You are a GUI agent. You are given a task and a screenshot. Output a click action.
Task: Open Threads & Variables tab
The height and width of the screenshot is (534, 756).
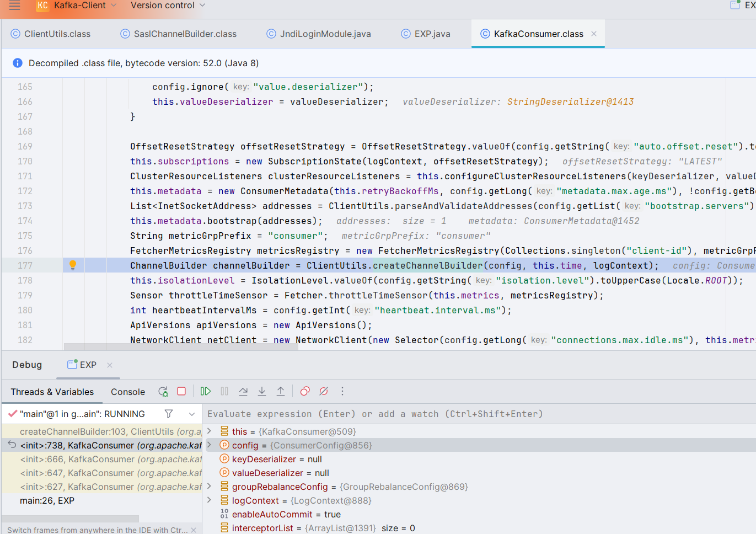click(x=52, y=392)
